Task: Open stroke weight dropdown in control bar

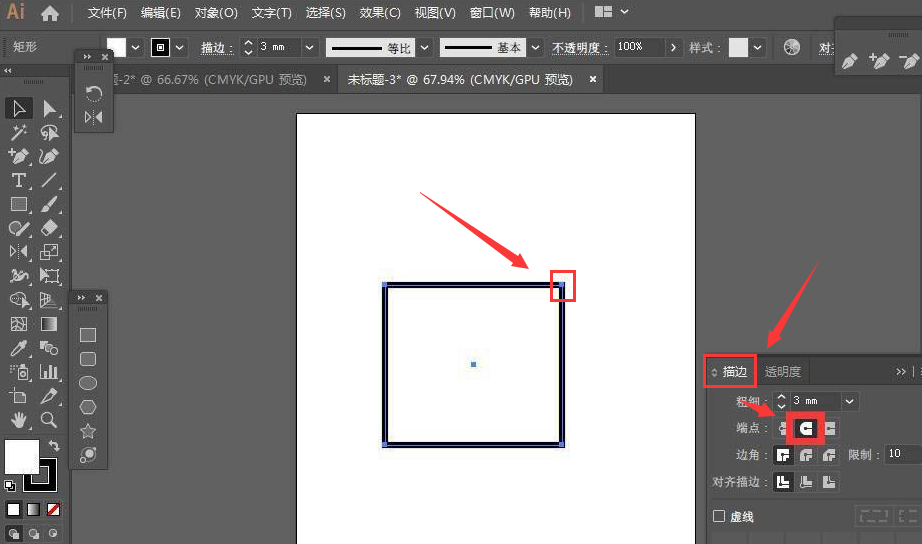Action: [309, 48]
